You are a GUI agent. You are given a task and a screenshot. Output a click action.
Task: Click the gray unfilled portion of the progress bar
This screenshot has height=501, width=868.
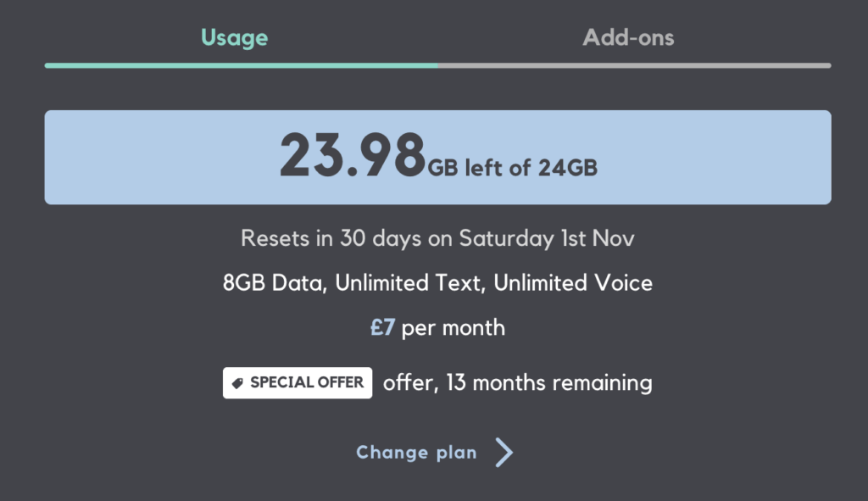coord(634,64)
